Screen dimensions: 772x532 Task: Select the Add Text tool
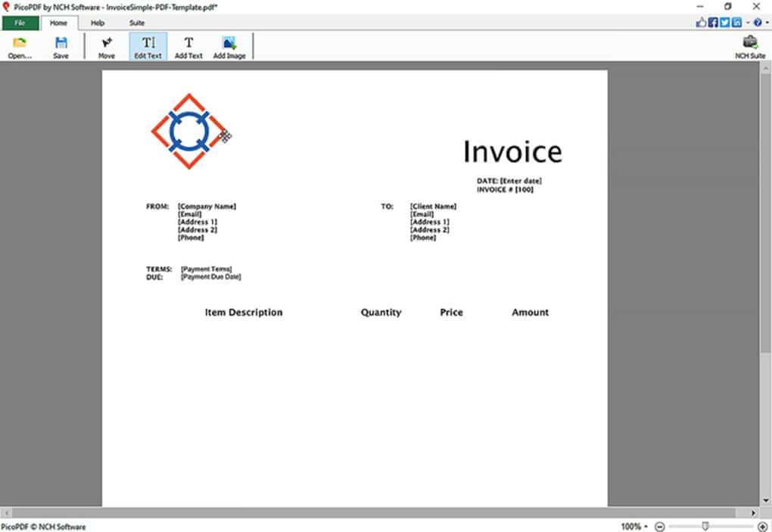click(x=188, y=45)
